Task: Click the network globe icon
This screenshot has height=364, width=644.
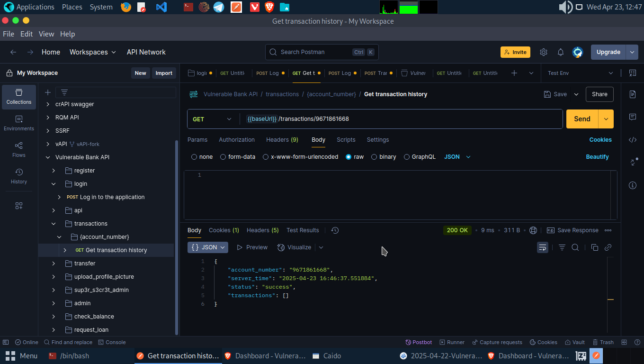Action: click(x=533, y=230)
